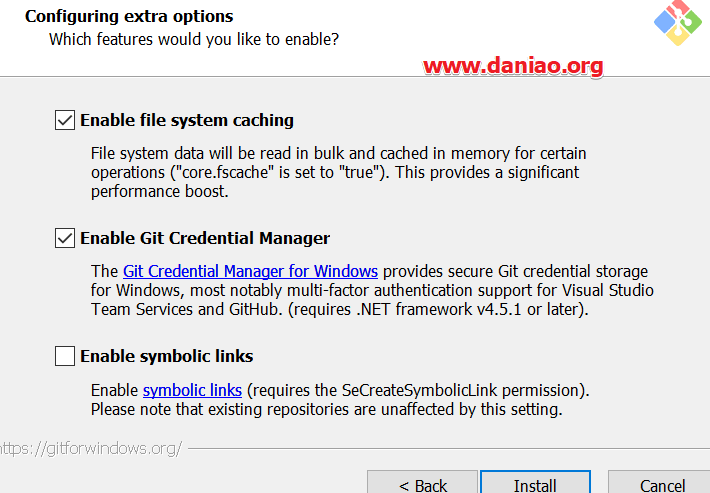The height and width of the screenshot is (493, 710).
Task: Tick the file system caching checkbox square
Action: click(65, 120)
